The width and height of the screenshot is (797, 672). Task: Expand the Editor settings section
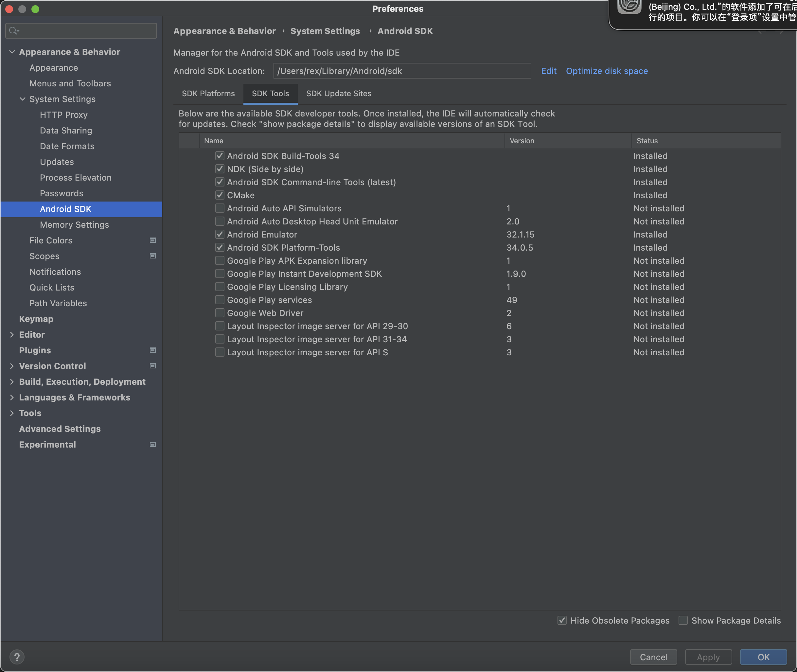point(12,334)
